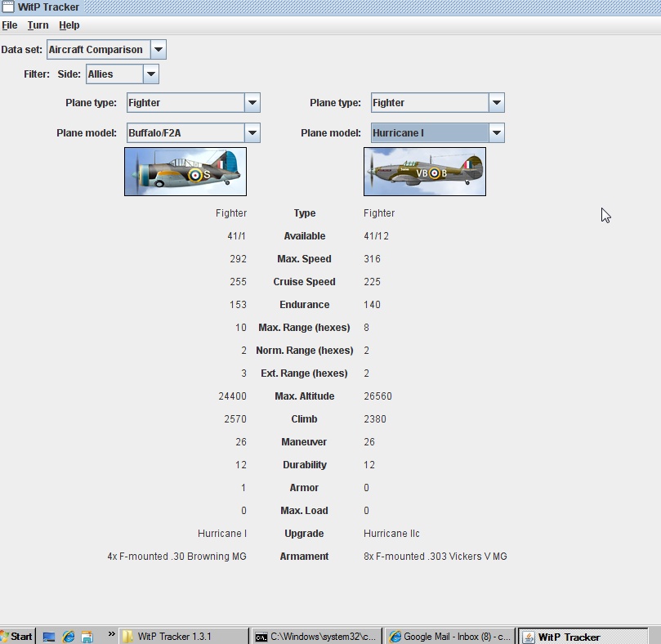Click the Buffalo aircraft picture
This screenshot has width=661, height=644.
tap(185, 172)
